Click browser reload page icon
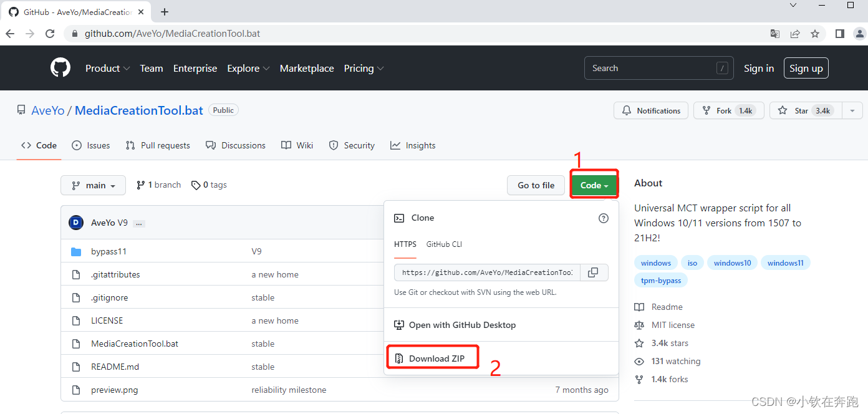 [x=50, y=34]
